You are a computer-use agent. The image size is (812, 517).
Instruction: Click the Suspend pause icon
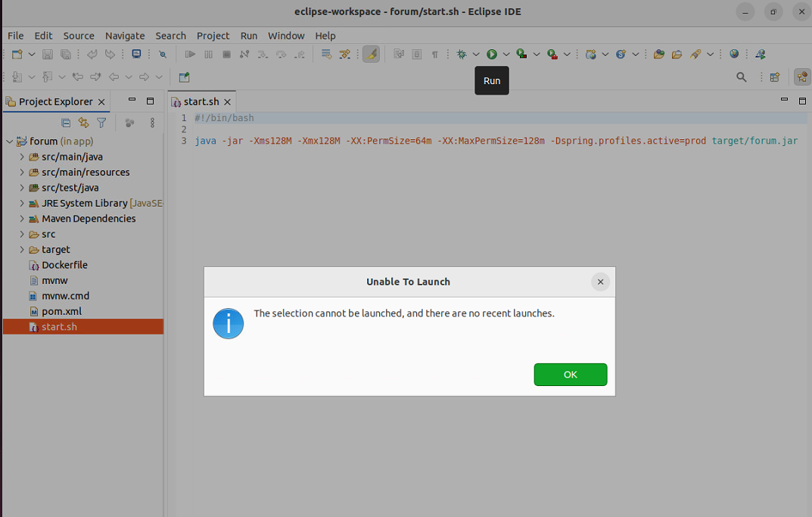click(x=208, y=54)
